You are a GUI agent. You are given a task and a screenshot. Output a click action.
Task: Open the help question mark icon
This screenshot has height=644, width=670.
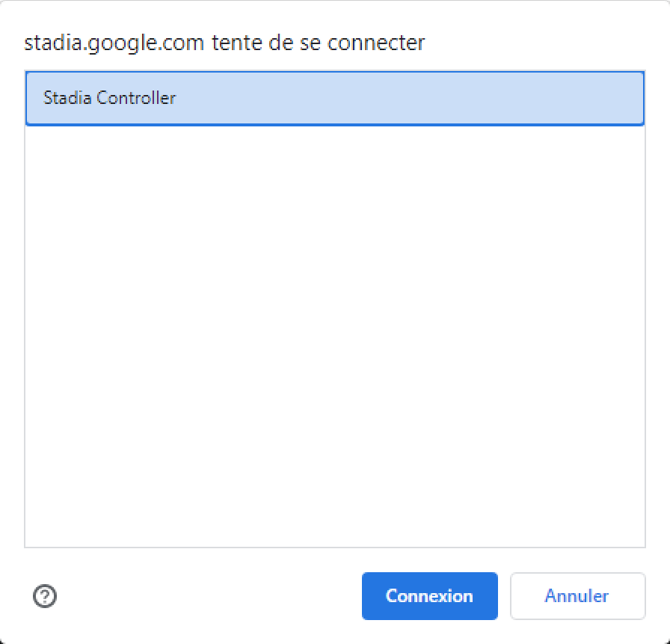45,595
